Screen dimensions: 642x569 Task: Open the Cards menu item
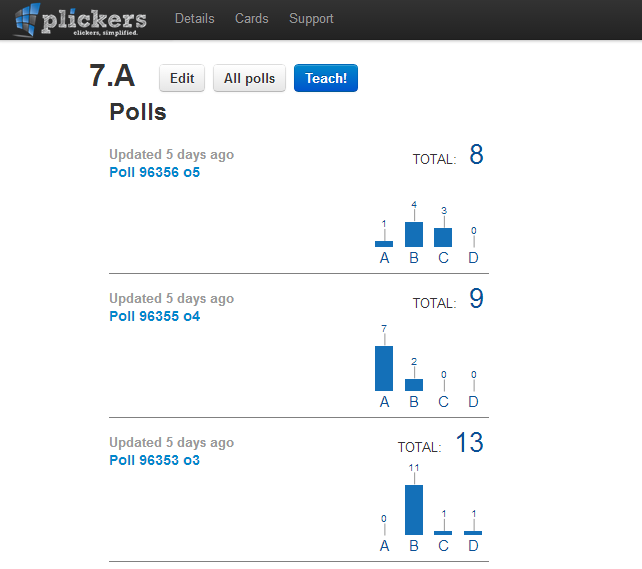pyautogui.click(x=251, y=18)
